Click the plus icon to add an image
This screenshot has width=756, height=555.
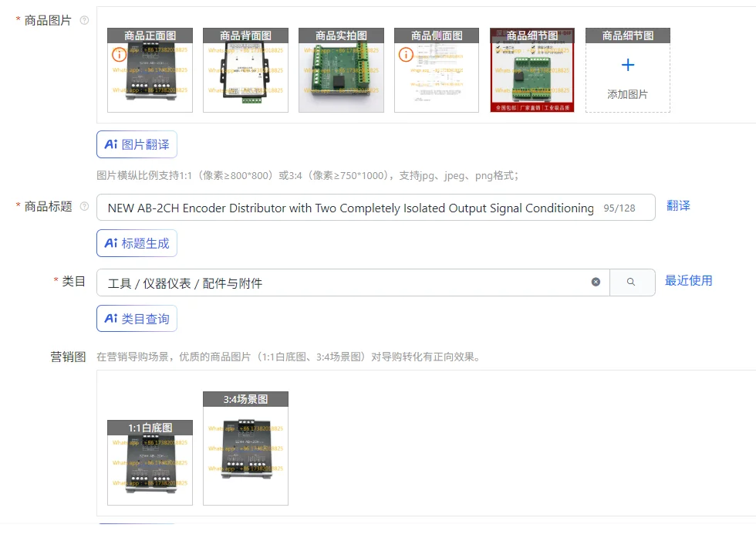point(628,65)
